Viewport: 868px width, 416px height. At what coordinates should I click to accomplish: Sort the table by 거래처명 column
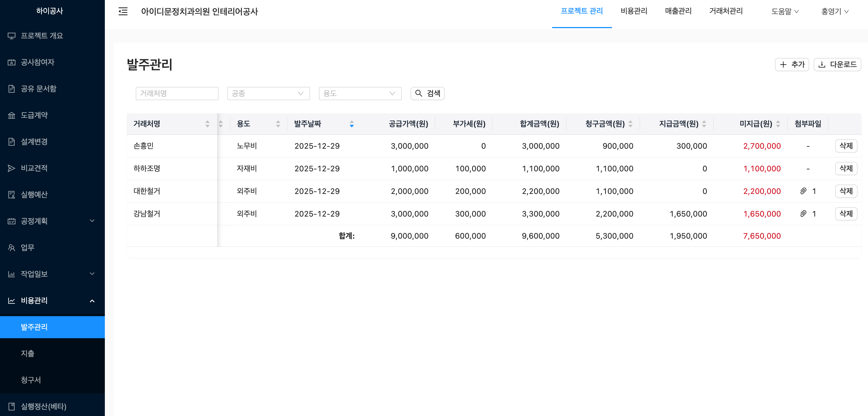[207, 124]
